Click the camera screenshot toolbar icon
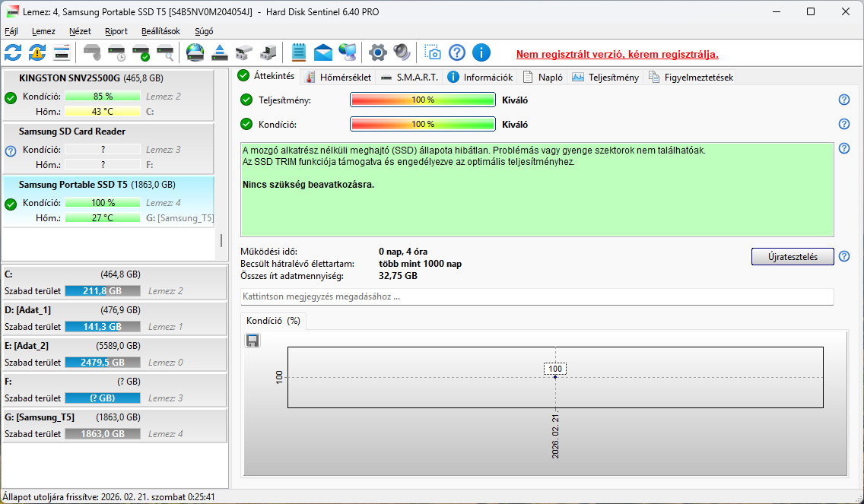Image resolution: width=864 pixels, height=504 pixels. click(x=433, y=53)
